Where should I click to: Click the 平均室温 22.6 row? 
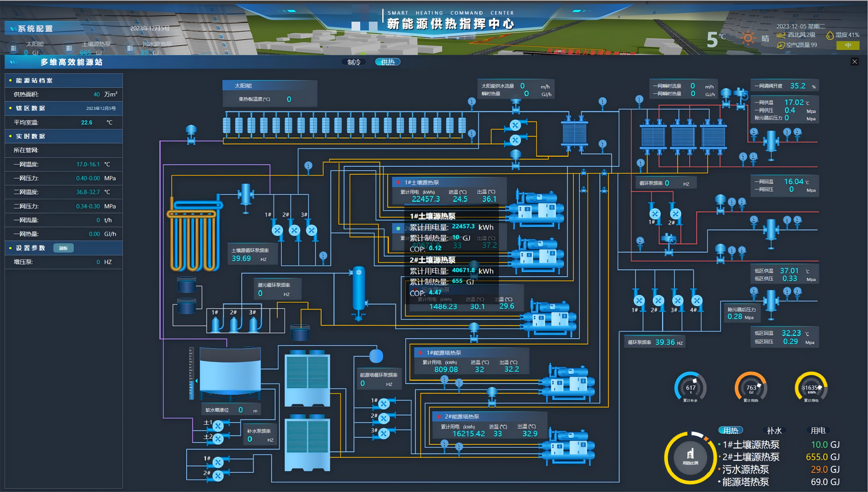tap(64, 122)
